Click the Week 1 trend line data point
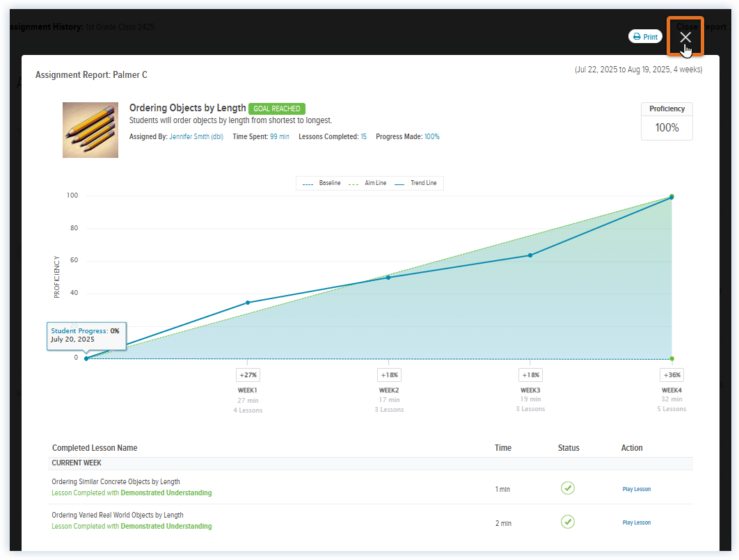This screenshot has width=739, height=560. pos(248,303)
